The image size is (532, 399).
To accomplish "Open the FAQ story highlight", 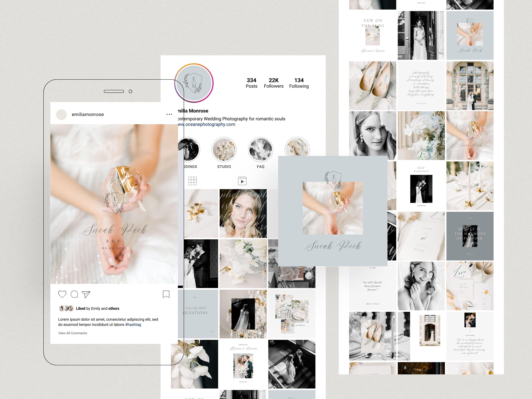I will tap(261, 150).
